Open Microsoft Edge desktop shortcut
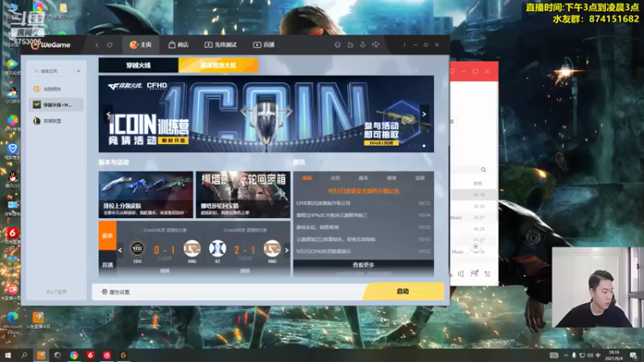 click(13, 323)
